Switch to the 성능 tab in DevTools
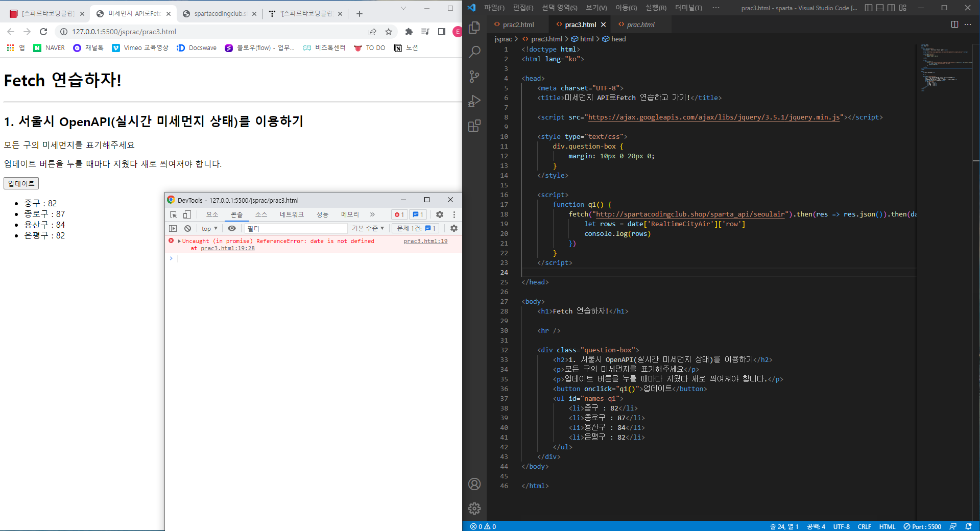This screenshot has height=531, width=980. click(x=322, y=214)
